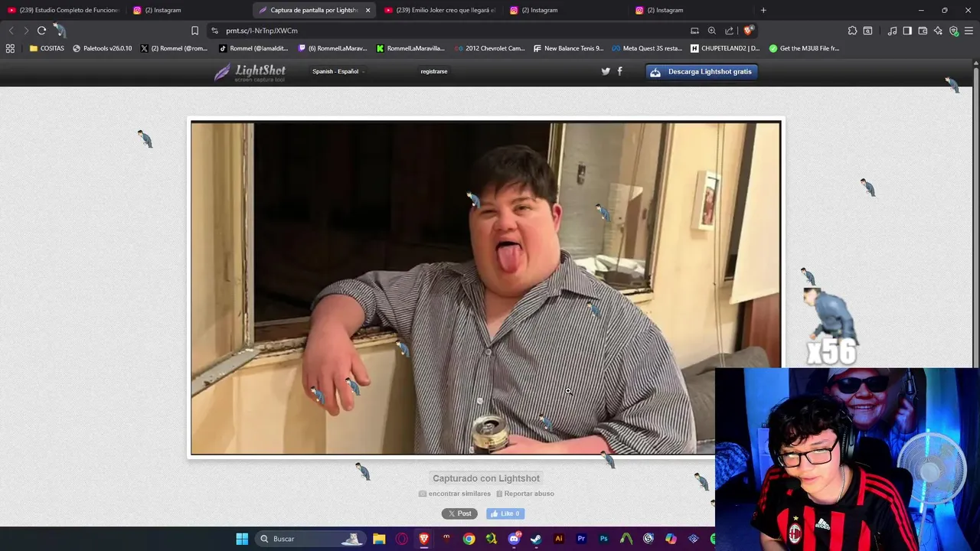Switch to the Emilio Joker YouTube tab
This screenshot has width=980, height=551.
pyautogui.click(x=439, y=10)
